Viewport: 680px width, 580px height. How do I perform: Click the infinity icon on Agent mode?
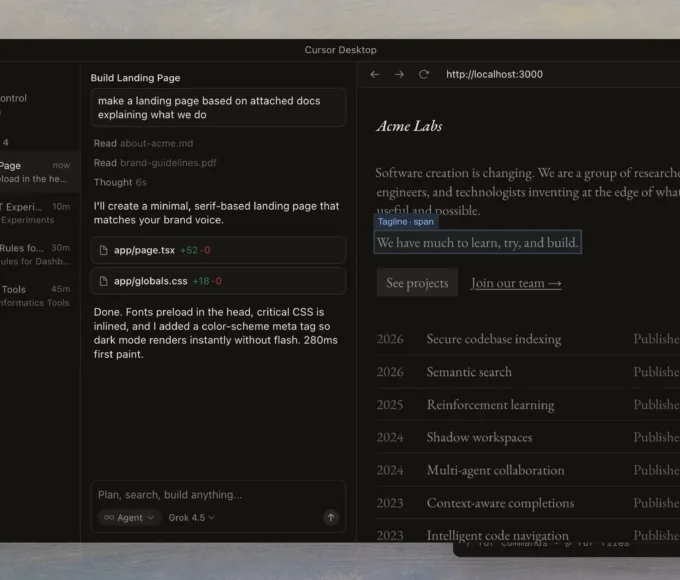click(109, 518)
